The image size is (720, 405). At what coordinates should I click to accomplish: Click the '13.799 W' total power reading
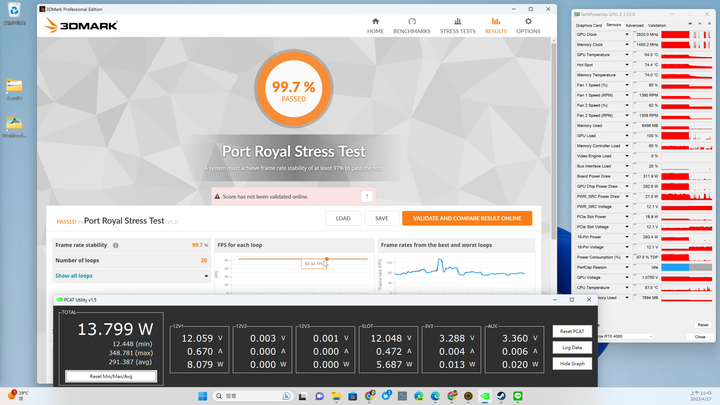tap(115, 329)
